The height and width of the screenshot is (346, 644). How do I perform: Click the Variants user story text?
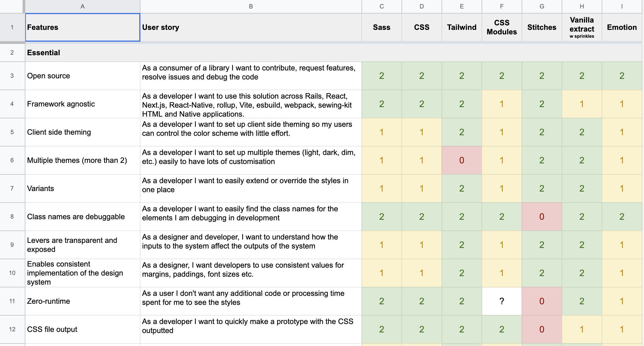coord(245,185)
